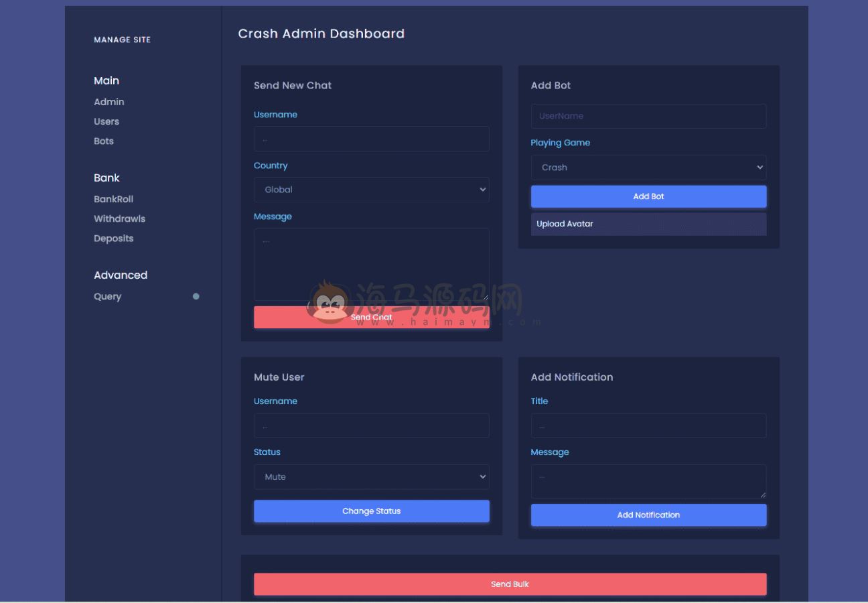Open the Mute status dropdown
Screen dimensions: 868x603
click(x=371, y=477)
